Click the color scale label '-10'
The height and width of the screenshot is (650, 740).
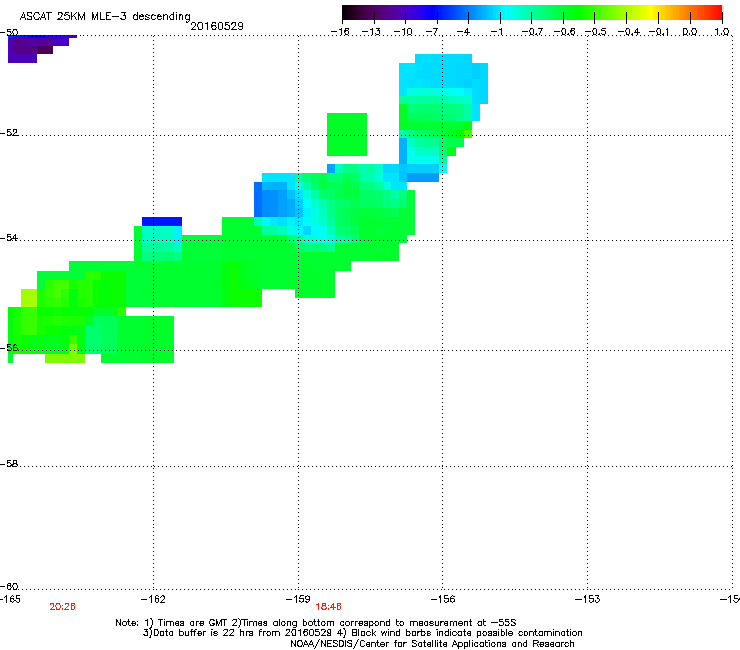[403, 32]
